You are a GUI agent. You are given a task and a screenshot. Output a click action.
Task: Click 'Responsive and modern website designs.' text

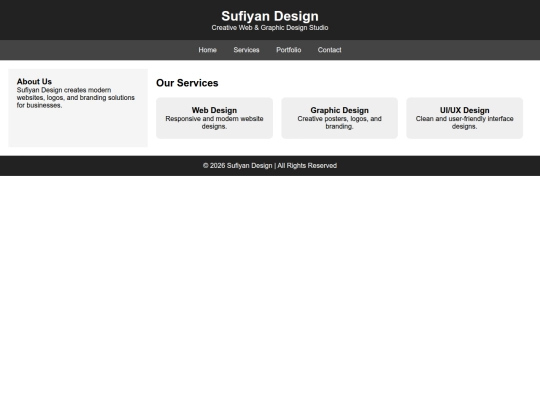tap(214, 123)
